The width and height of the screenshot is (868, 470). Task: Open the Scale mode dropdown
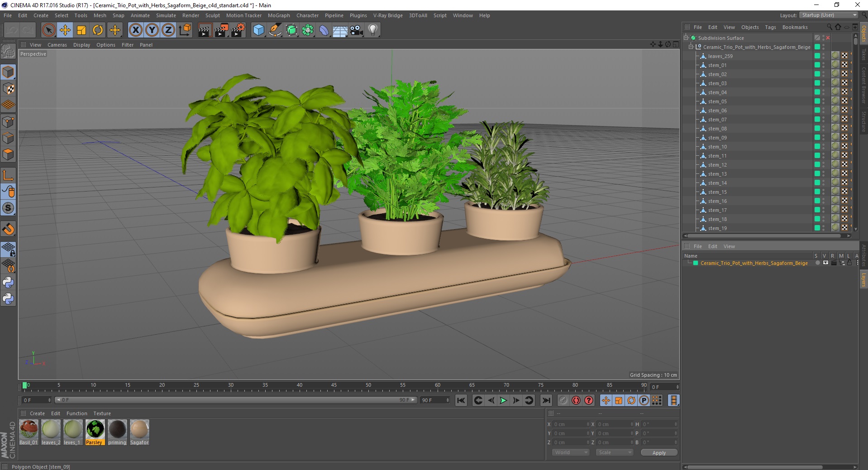pyautogui.click(x=614, y=452)
